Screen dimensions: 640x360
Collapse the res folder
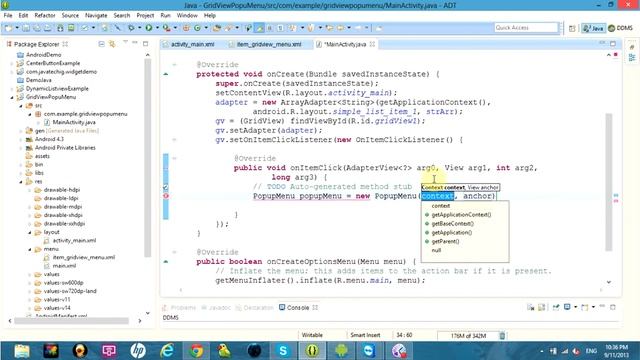pos(21,182)
